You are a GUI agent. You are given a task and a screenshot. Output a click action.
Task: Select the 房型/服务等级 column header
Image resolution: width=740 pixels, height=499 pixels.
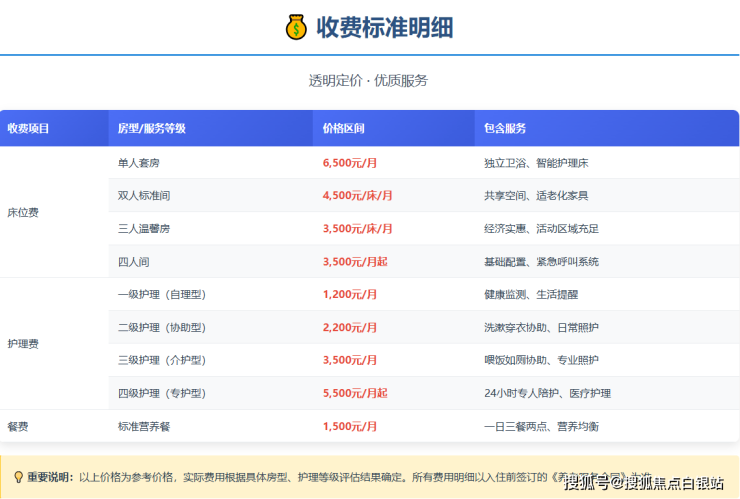(x=151, y=129)
